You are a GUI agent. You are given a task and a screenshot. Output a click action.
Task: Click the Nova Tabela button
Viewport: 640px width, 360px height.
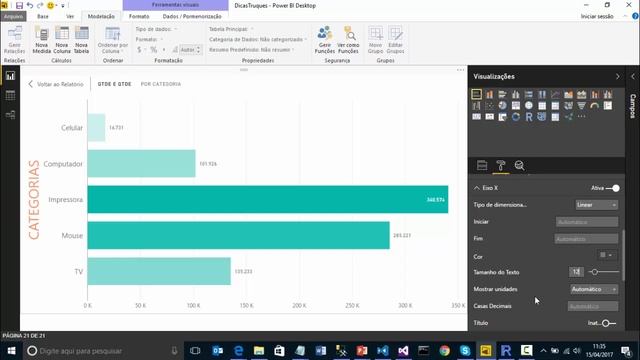(x=81, y=40)
